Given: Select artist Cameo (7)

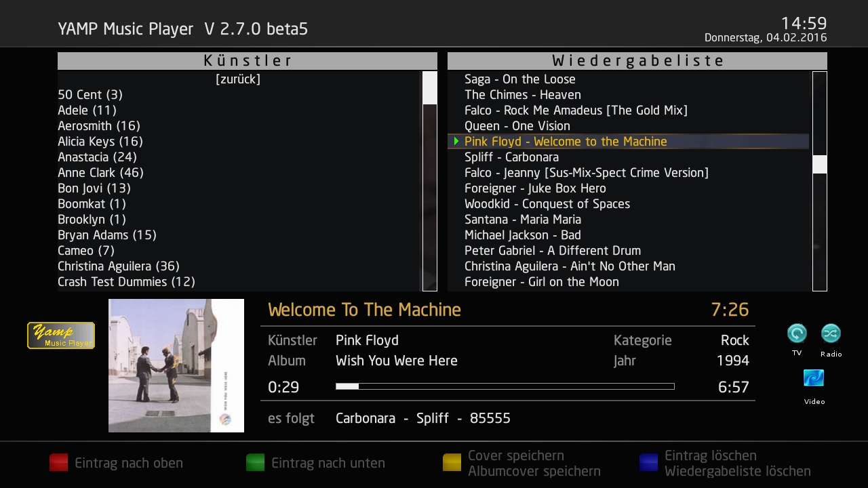Looking at the screenshot, I should [x=86, y=251].
